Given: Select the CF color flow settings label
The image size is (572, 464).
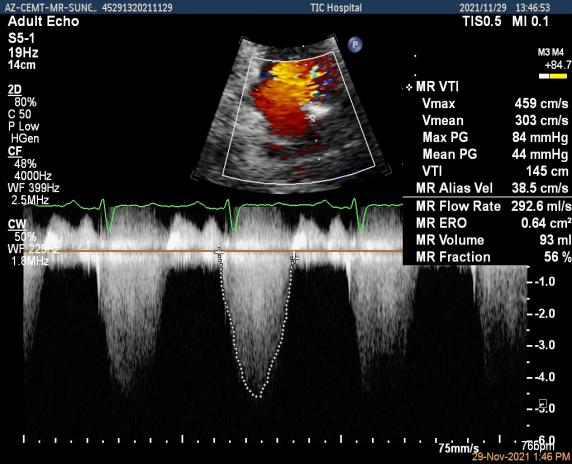Looking at the screenshot, I should pyautogui.click(x=15, y=151).
